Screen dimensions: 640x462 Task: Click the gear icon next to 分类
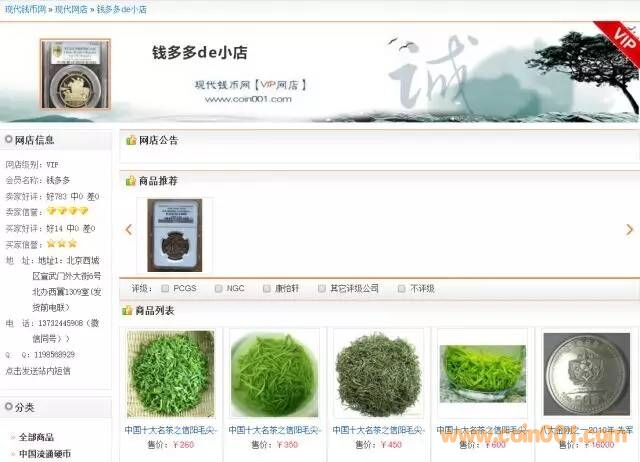[x=9, y=407]
